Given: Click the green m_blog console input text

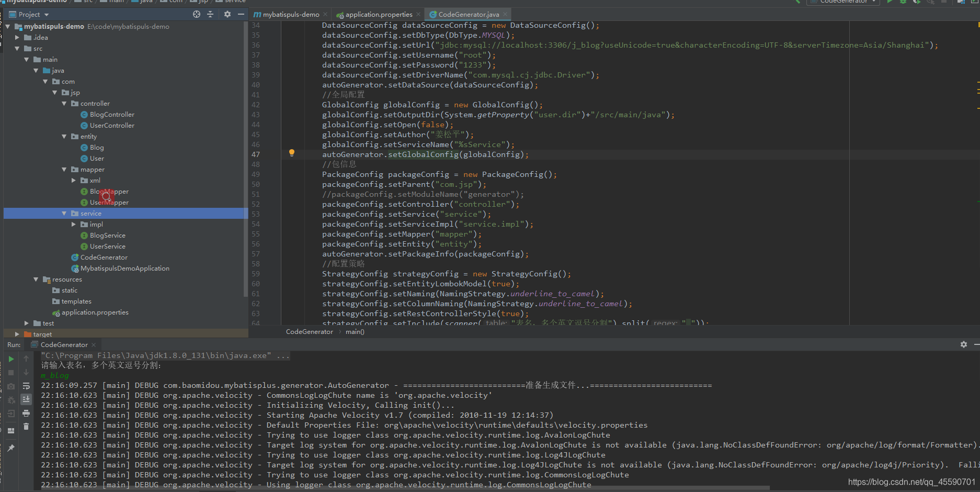Looking at the screenshot, I should (x=55, y=375).
